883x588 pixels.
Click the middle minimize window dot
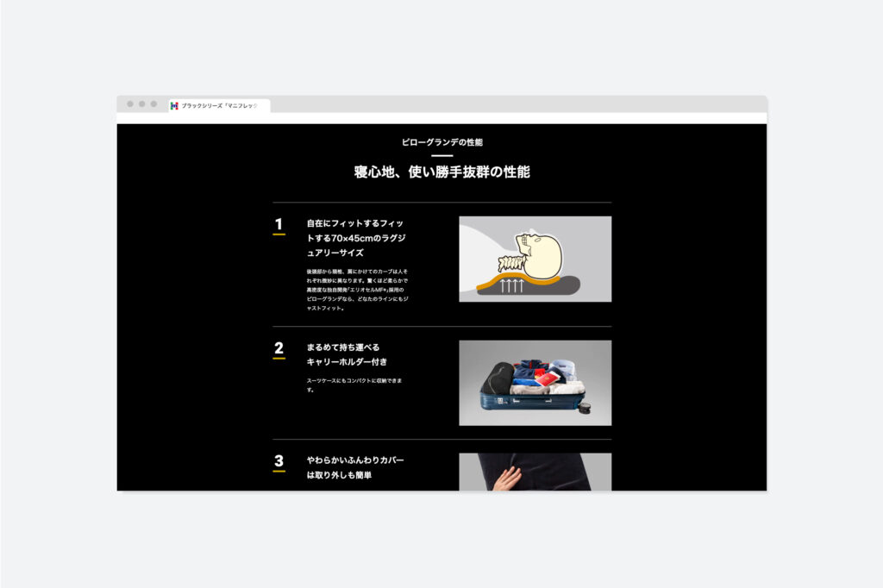point(142,104)
